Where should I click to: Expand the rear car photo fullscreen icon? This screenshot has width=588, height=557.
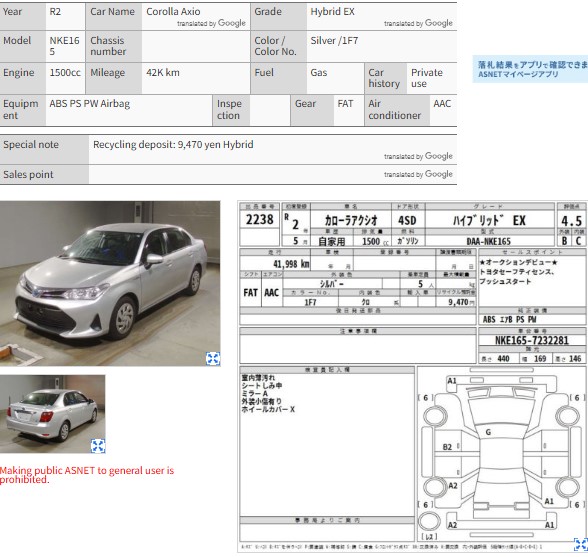click(98, 446)
